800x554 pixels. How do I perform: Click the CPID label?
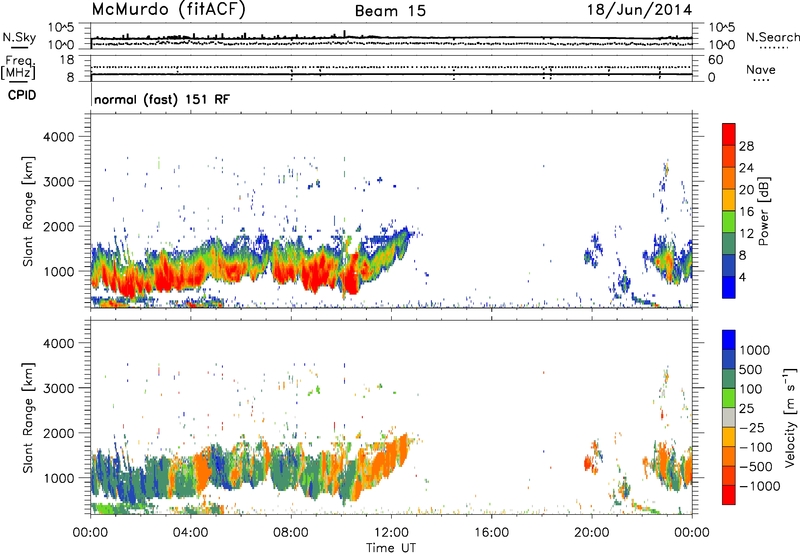point(22,95)
